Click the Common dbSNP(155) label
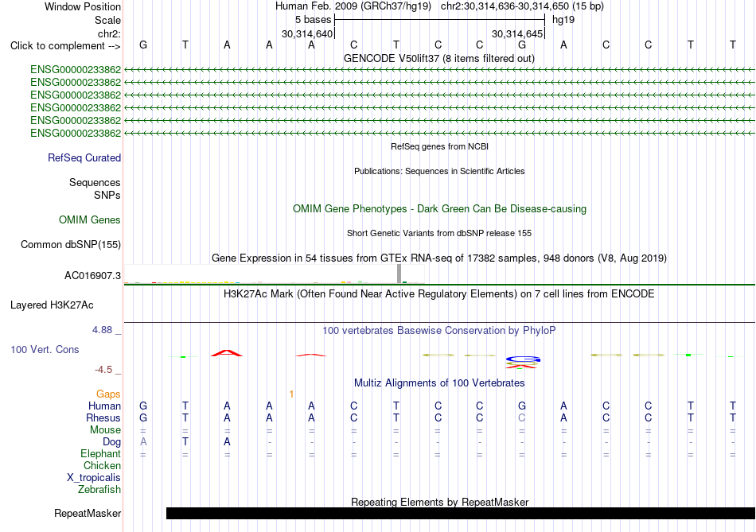 (71, 244)
